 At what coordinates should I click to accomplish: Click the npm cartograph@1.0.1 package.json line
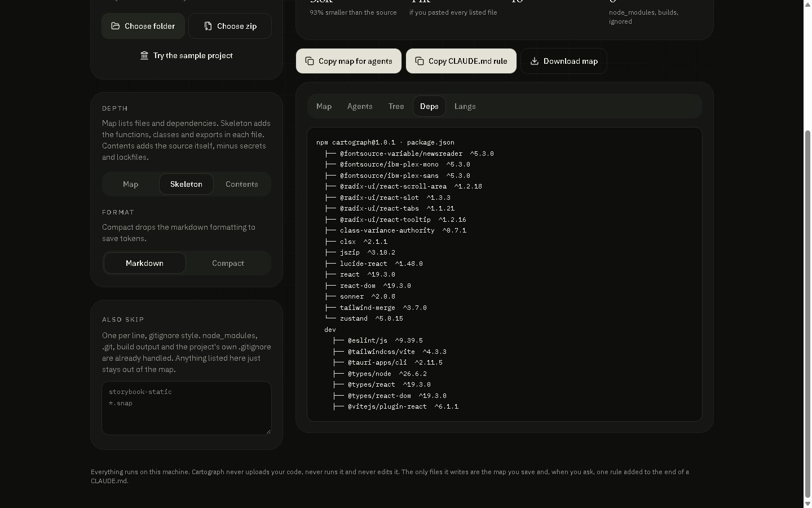[x=385, y=142]
